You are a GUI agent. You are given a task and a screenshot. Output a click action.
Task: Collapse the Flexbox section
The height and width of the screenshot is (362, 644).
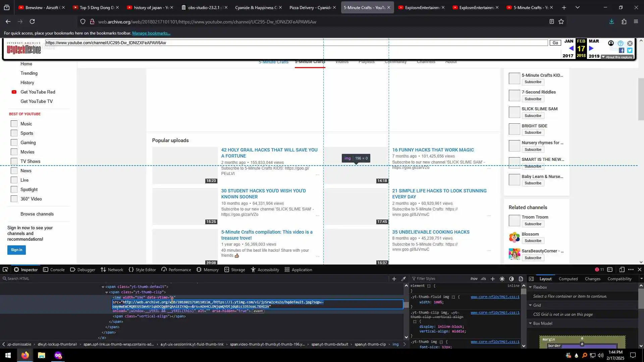coord(530,287)
